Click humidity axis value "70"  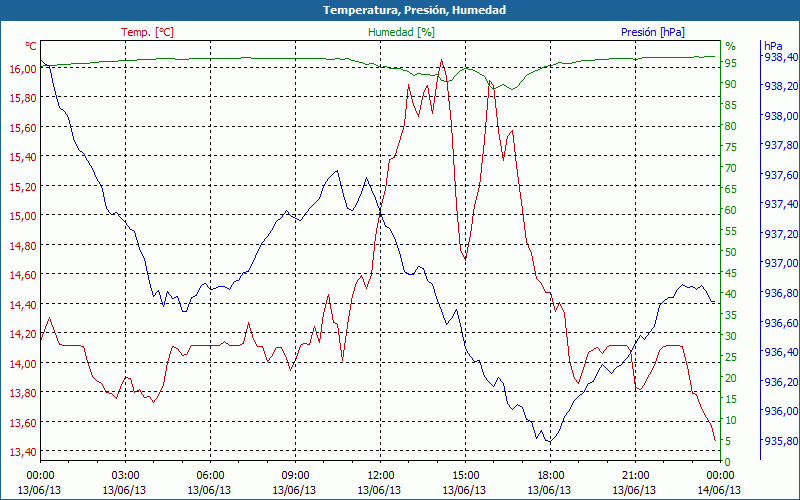[731, 168]
